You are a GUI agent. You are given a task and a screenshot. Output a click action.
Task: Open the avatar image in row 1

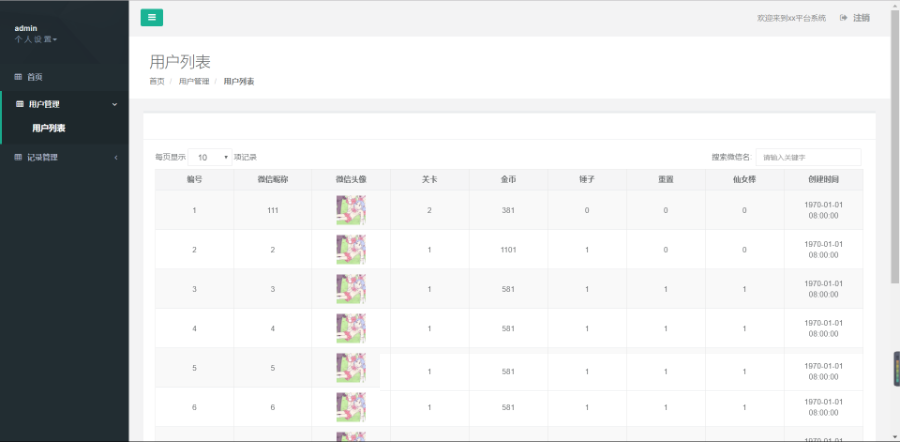(351, 210)
